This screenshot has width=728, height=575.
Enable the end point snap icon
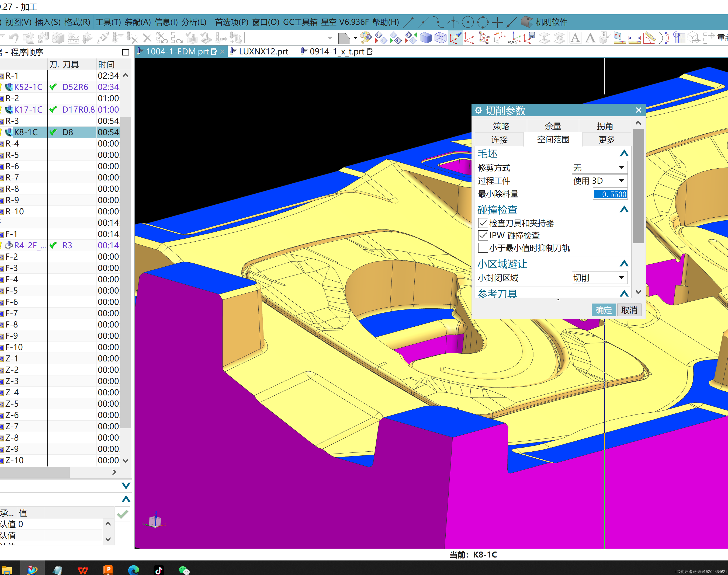pyautogui.click(x=408, y=22)
